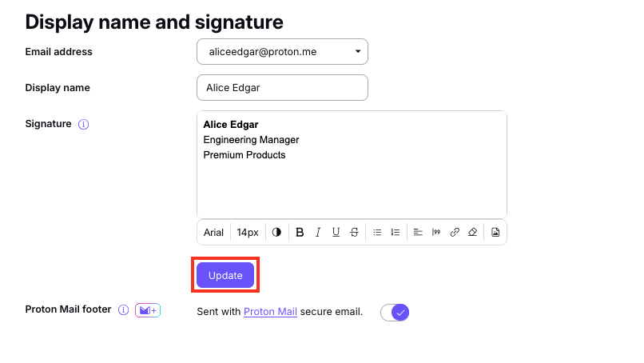644x363 pixels.
Task: Apply italic formatting to signature
Action: tap(318, 233)
